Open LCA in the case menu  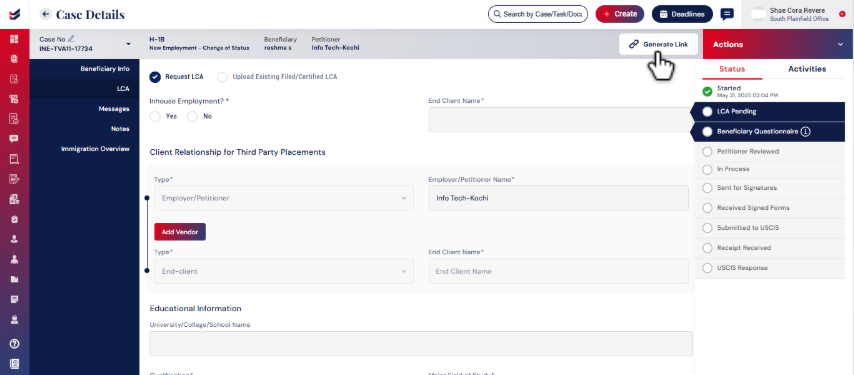[85, 88]
